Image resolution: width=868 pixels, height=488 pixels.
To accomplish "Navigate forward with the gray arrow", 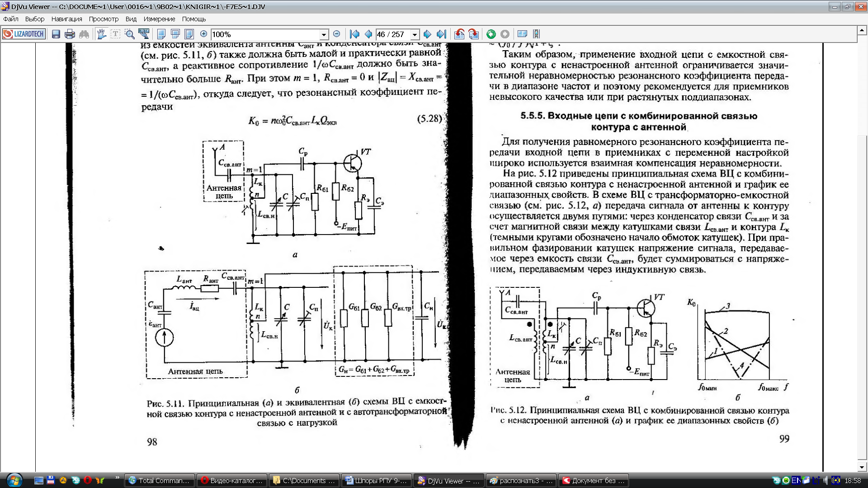I will click(x=505, y=34).
